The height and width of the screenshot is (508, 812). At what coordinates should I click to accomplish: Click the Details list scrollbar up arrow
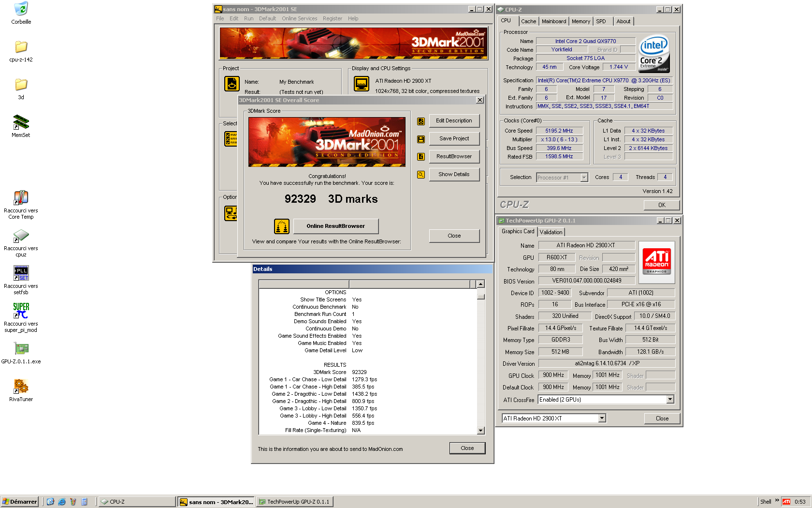pyautogui.click(x=480, y=284)
